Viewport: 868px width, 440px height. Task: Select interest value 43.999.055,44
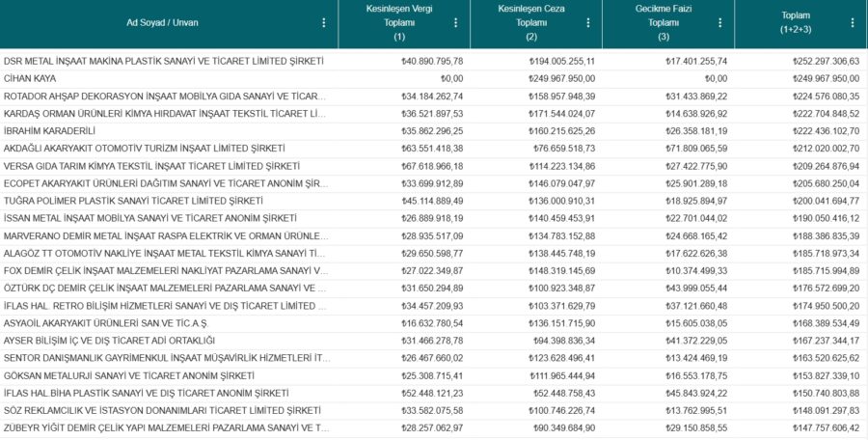pos(696,289)
